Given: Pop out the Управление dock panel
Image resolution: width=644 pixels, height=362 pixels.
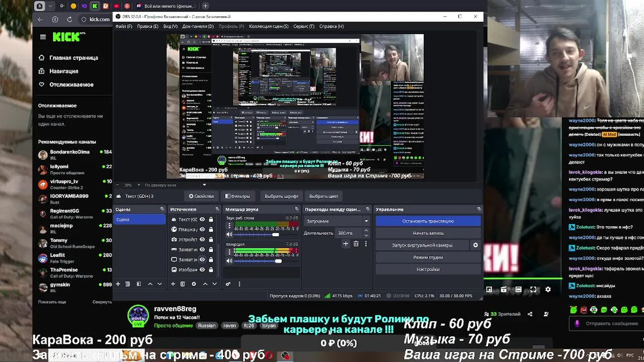Looking at the screenshot, I should [x=479, y=209].
